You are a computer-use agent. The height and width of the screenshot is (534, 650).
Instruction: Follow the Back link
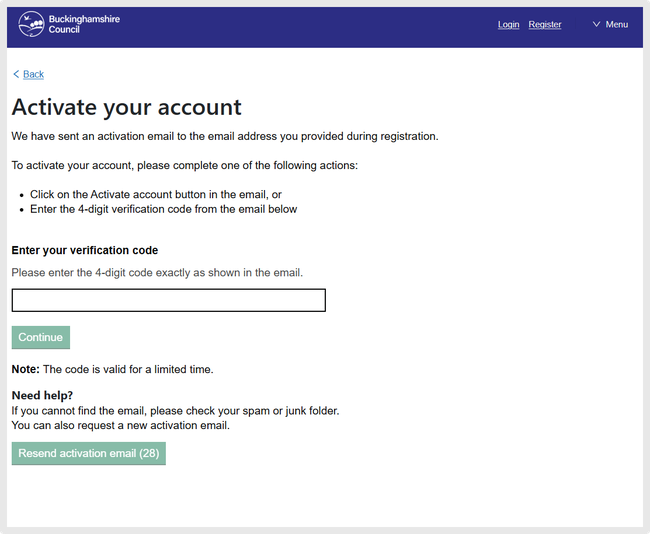click(33, 75)
